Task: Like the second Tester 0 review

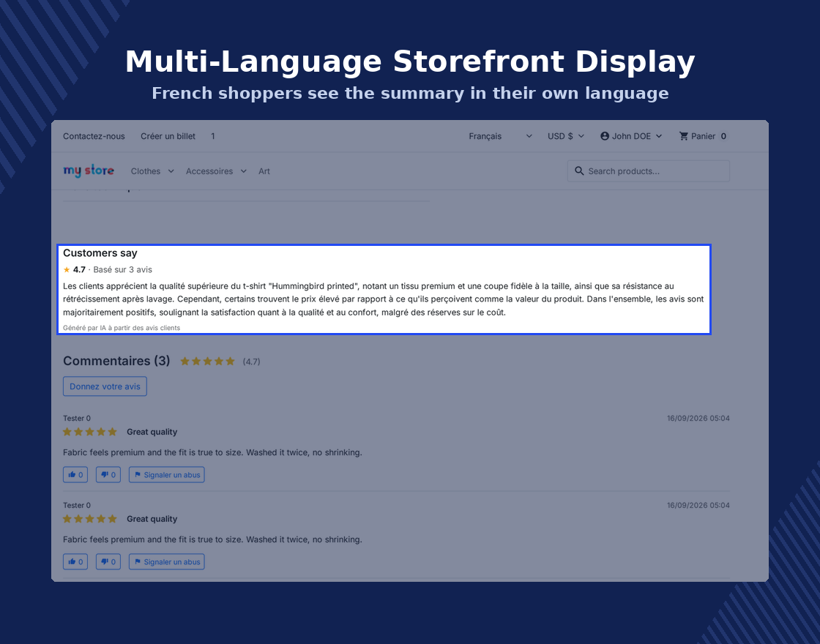Action: (x=75, y=562)
